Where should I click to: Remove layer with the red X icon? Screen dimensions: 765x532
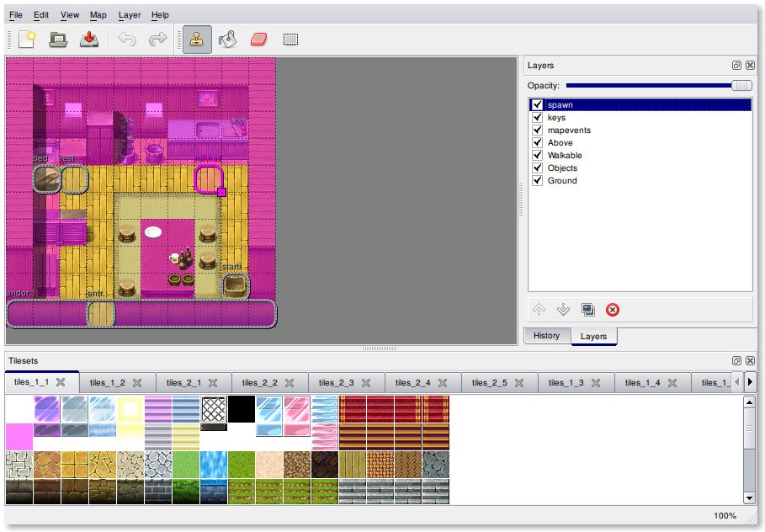[613, 310]
